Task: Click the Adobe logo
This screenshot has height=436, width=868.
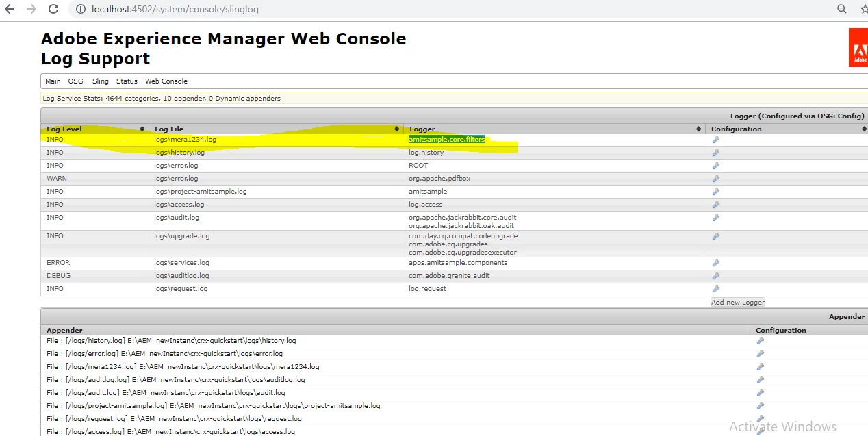Action: (858, 47)
